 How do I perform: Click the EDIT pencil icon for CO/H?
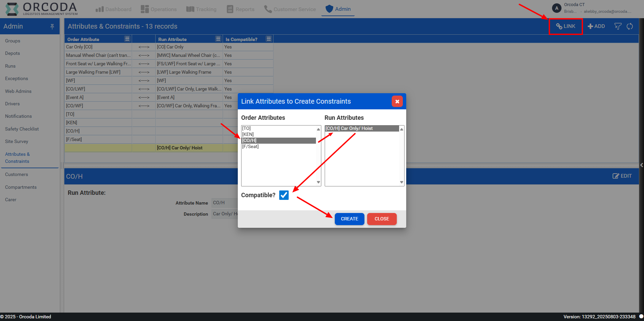click(x=622, y=176)
